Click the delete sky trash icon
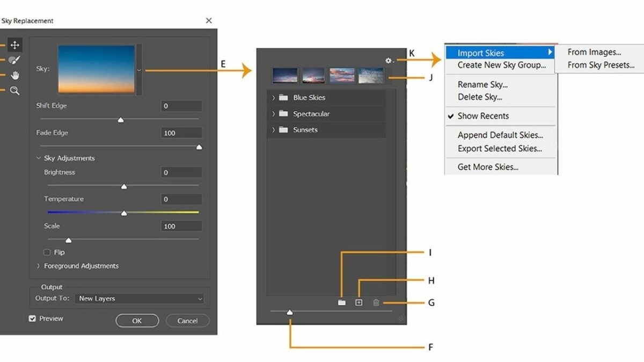The height and width of the screenshot is (362, 644). point(376,302)
